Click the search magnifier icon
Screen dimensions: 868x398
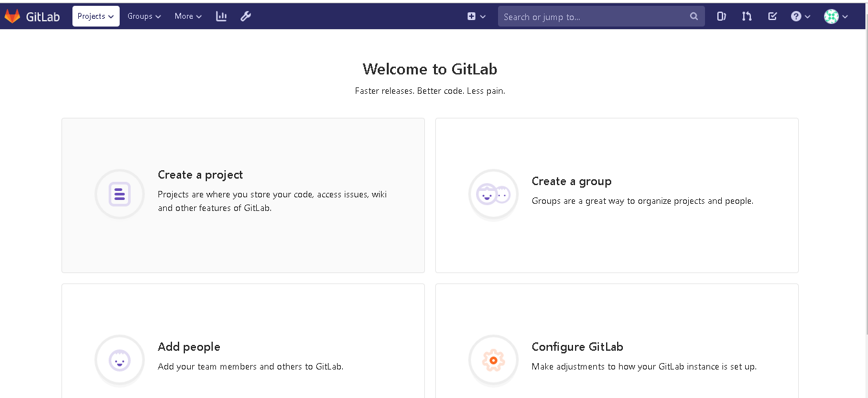(694, 16)
